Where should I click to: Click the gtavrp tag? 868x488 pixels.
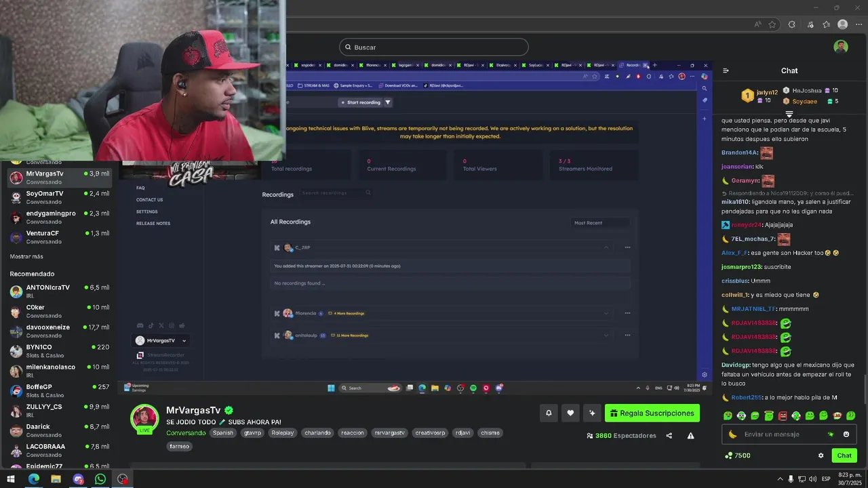[252, 432]
